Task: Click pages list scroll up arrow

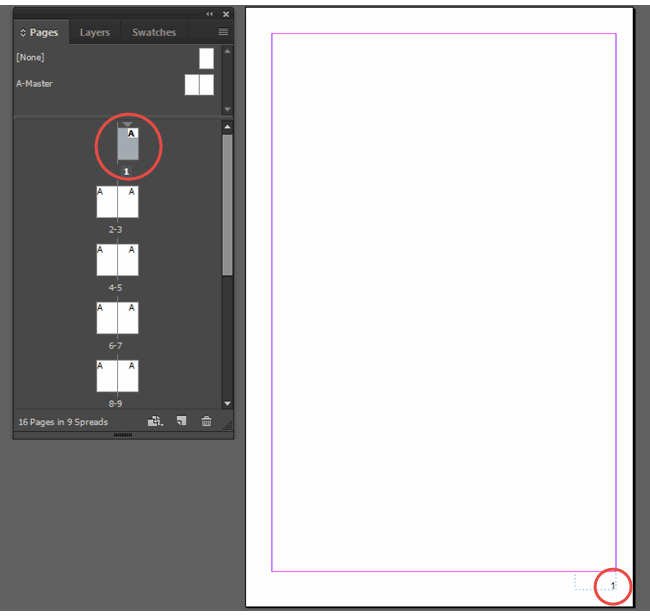Action: tap(227, 126)
